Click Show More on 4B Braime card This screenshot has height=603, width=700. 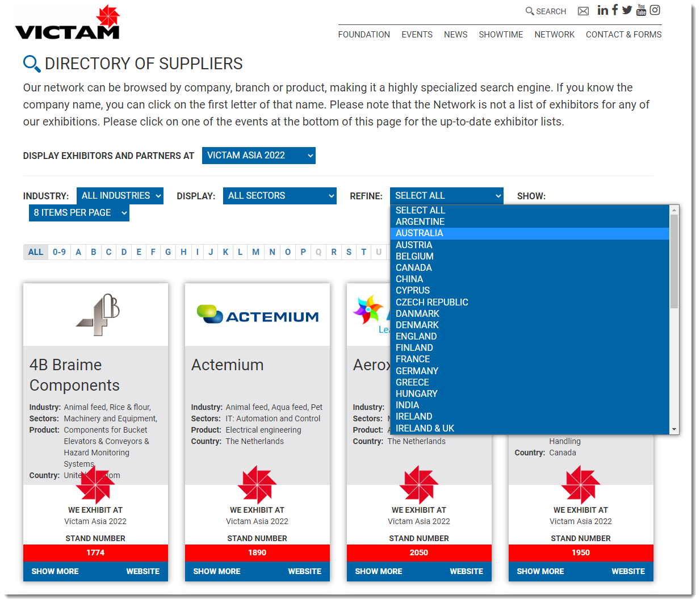tap(55, 571)
